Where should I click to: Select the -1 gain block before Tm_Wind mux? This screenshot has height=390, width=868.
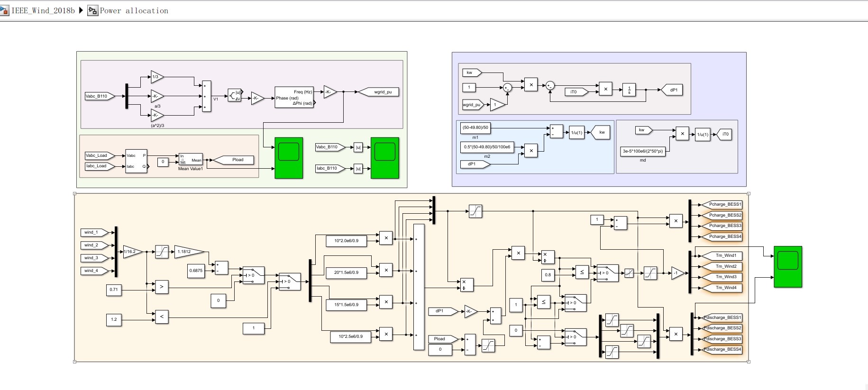(678, 273)
